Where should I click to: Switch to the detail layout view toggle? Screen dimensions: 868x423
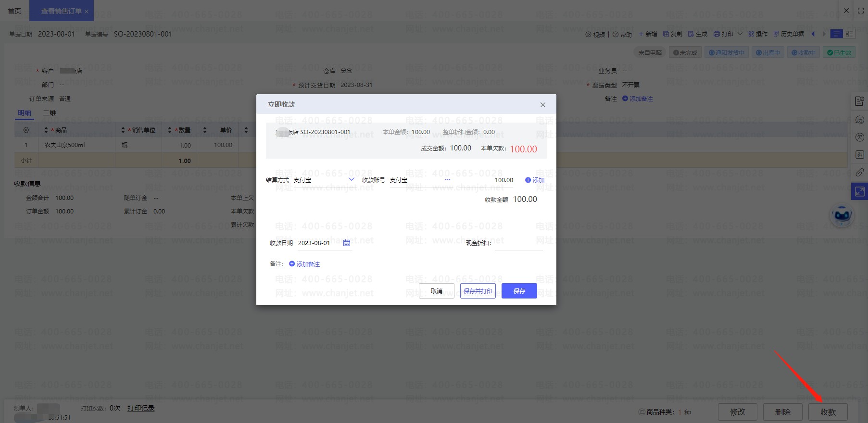point(850,34)
